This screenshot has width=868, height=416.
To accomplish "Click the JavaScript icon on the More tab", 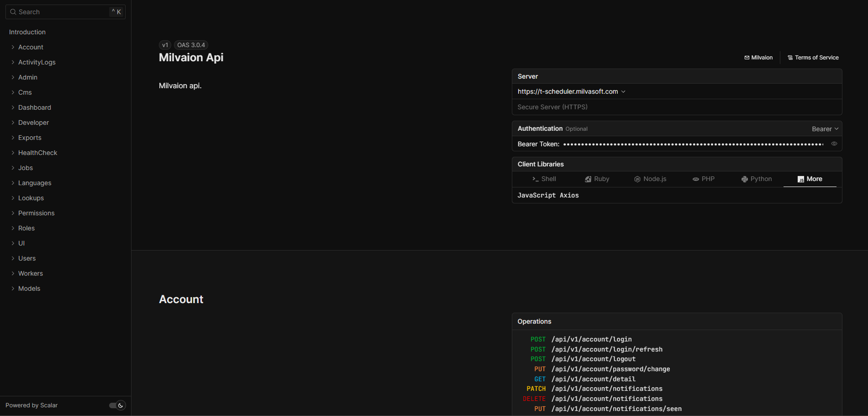I will tap(801, 179).
